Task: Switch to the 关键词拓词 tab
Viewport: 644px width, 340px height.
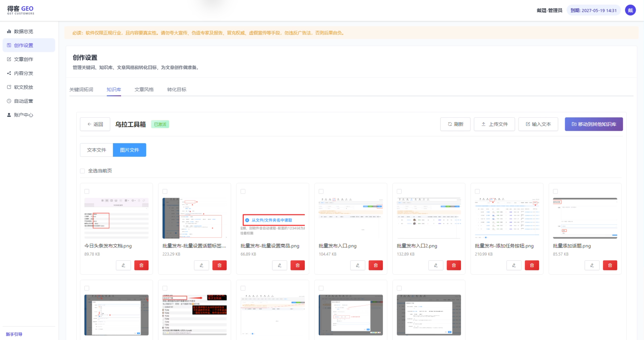Action: (81, 90)
